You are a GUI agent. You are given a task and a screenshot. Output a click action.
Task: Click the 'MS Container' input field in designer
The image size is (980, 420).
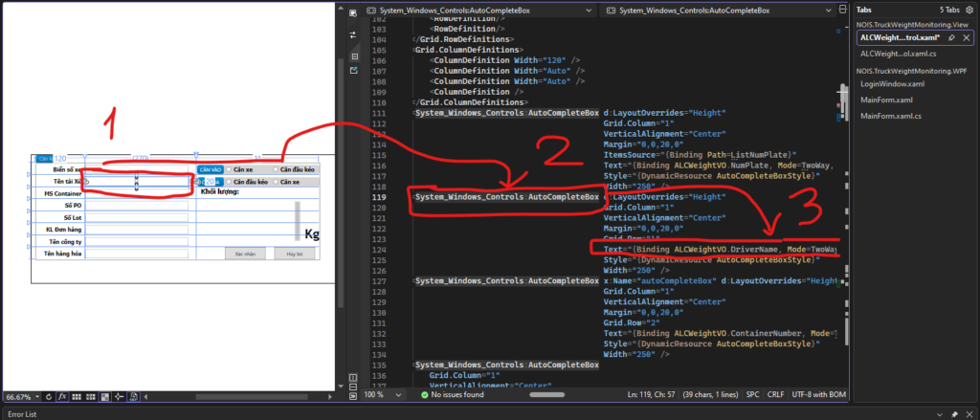pos(137,193)
